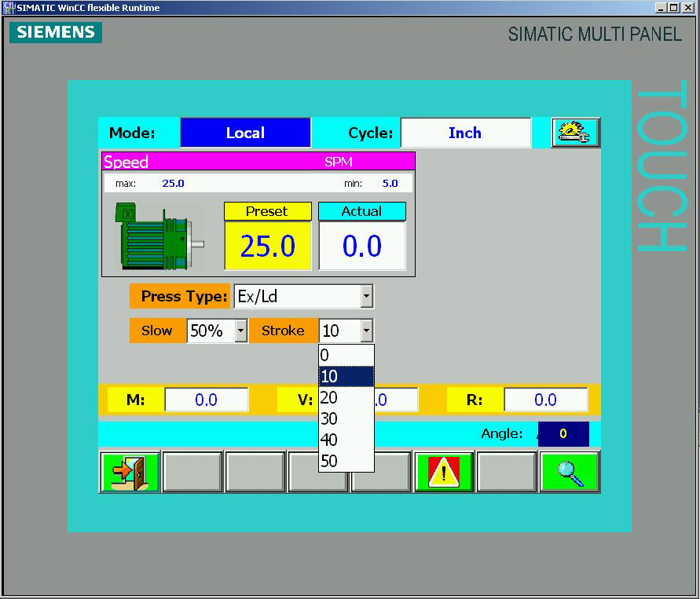Click the Ex/Ld press type value

pos(297,296)
